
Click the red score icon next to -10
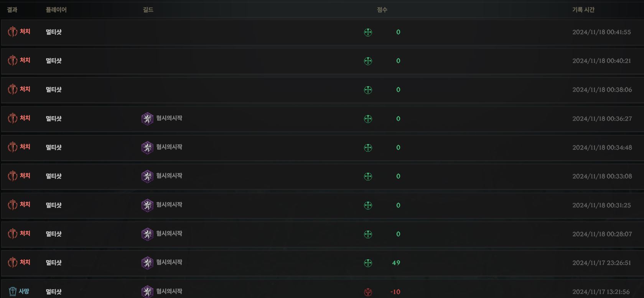click(x=368, y=292)
